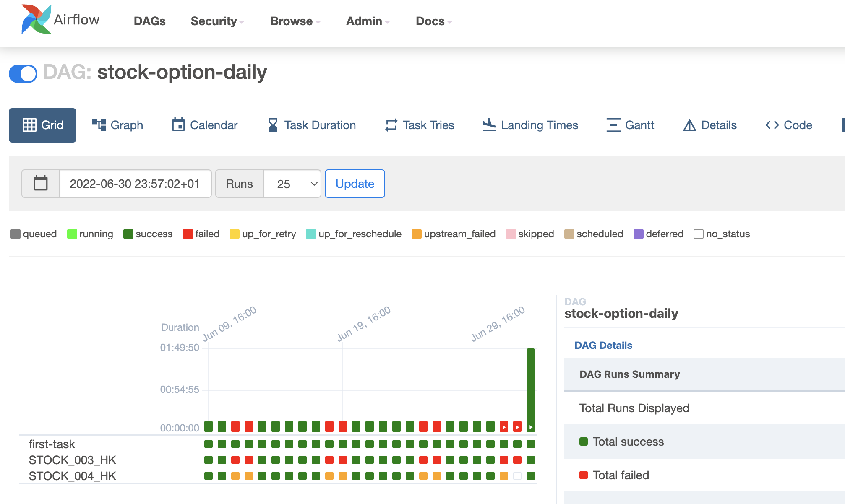Click the Airflow pinwheel logo
The image size is (845, 504).
[x=36, y=19]
